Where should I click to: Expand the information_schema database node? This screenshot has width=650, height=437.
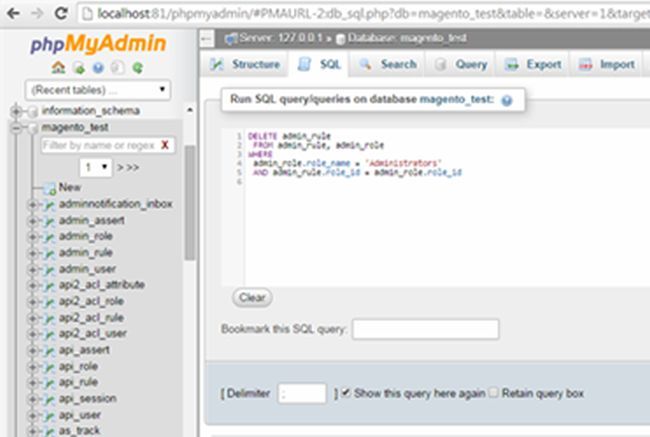coord(16,111)
